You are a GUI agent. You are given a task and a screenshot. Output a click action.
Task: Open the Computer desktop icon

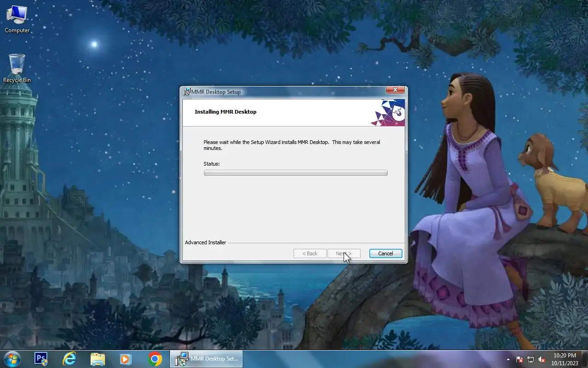point(17,19)
